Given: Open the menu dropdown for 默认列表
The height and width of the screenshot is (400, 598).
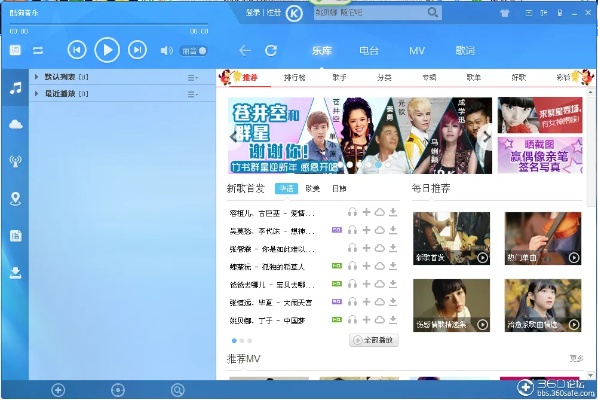Looking at the screenshot, I should click(193, 78).
